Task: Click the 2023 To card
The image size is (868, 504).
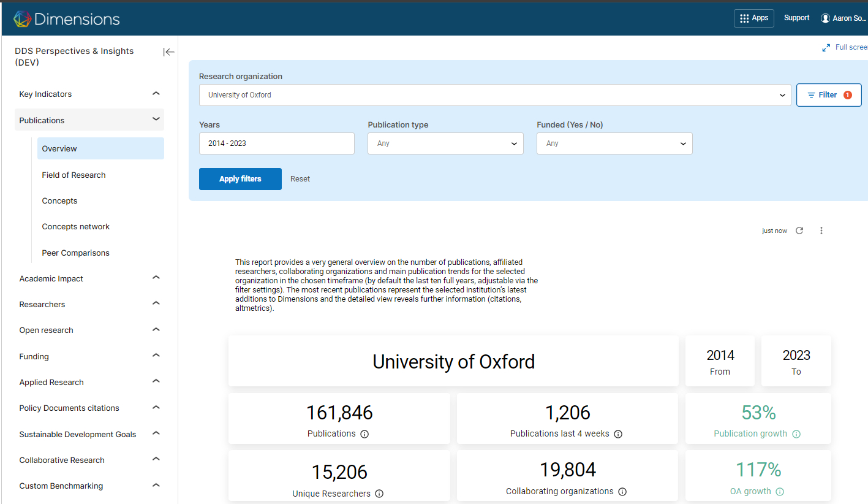Action: click(796, 361)
